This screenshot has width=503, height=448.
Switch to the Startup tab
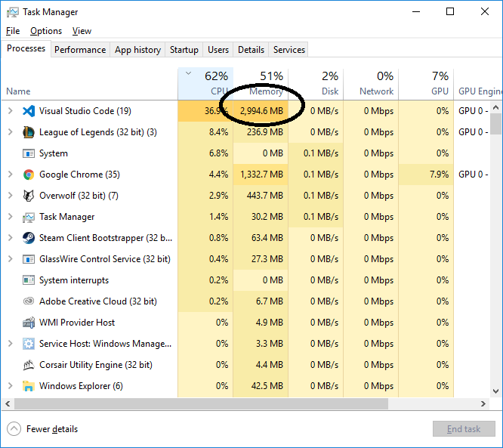click(184, 50)
